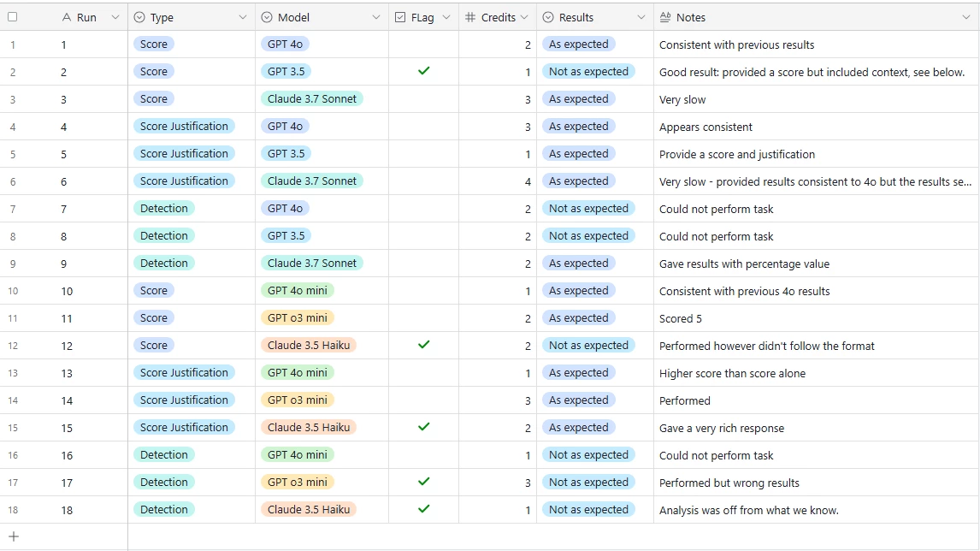Open the Notes column dropdown arrow
The height and width of the screenshot is (551, 980).
pos(966,17)
